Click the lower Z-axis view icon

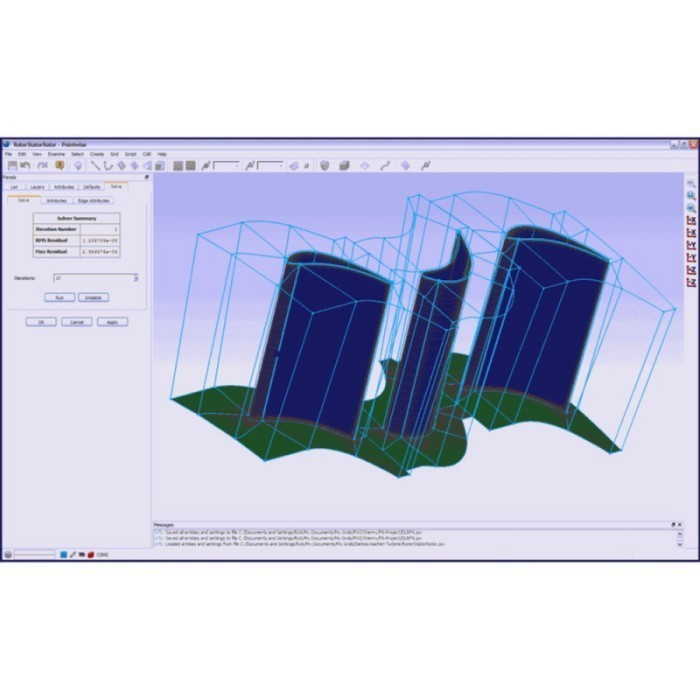(691, 283)
